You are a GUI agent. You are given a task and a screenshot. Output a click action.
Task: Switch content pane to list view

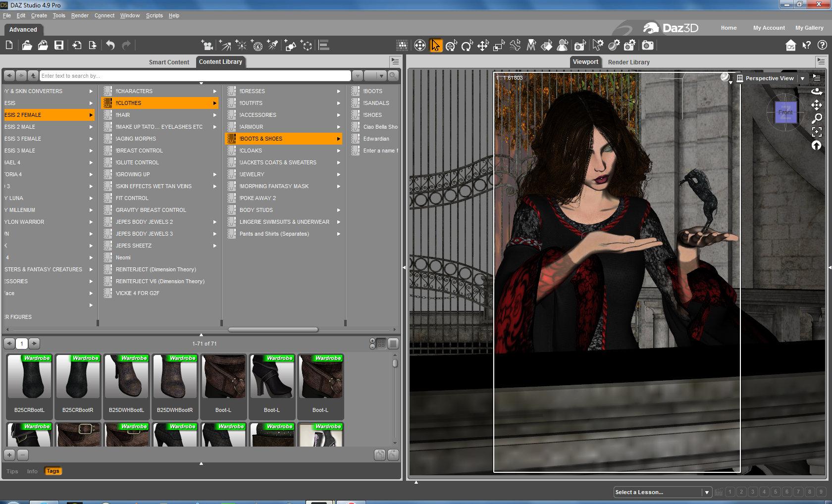(393, 344)
